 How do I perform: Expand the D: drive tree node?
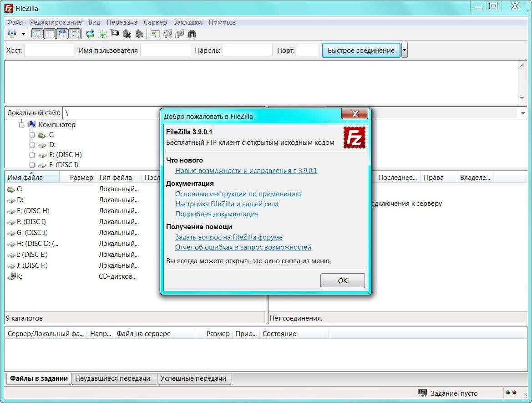coord(32,145)
